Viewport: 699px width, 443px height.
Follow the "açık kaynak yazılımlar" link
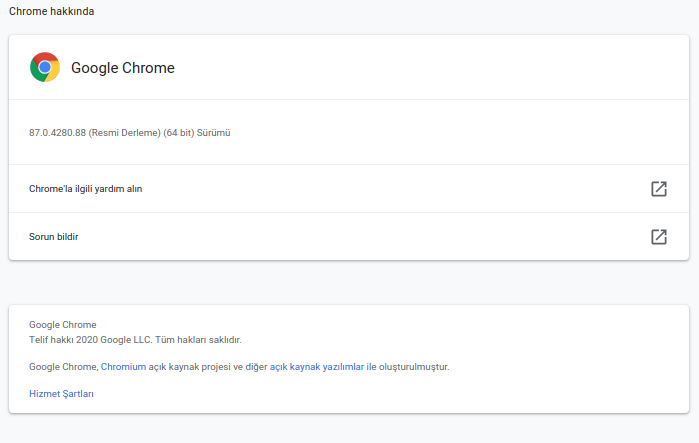(317, 367)
